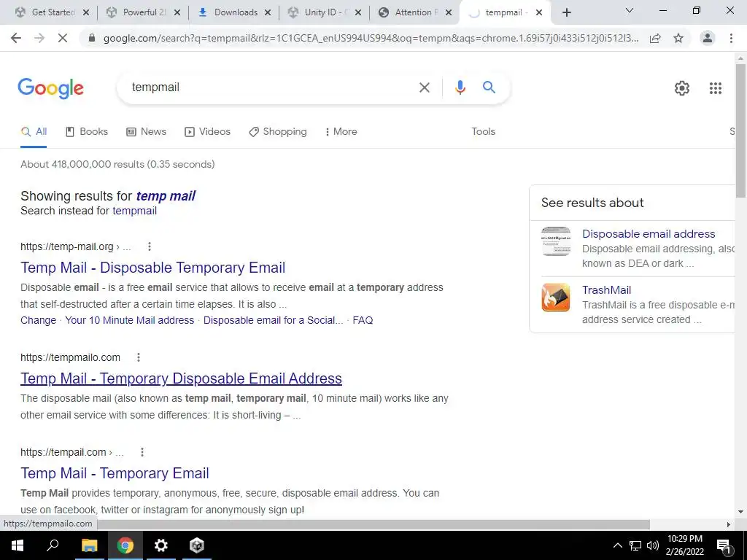Image resolution: width=747 pixels, height=560 pixels.
Task: Open TrashMail result card
Action: 606,290
